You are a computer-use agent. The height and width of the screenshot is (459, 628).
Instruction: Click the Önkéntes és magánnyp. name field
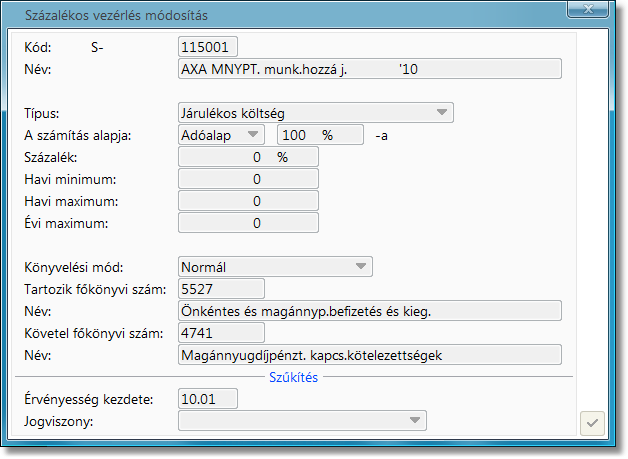click(x=369, y=311)
